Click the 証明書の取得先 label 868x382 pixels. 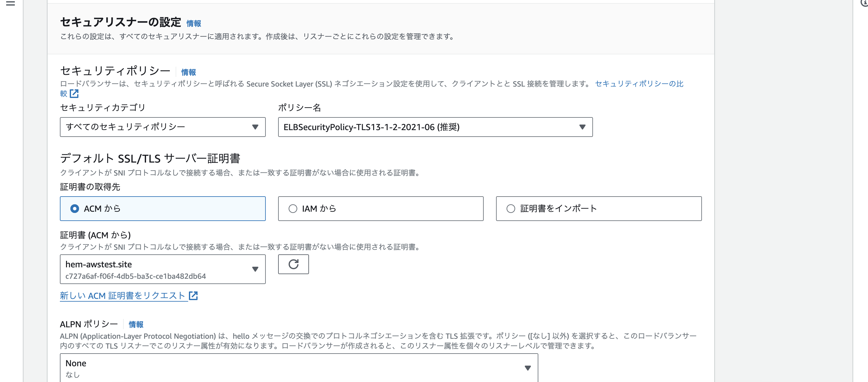tap(90, 187)
